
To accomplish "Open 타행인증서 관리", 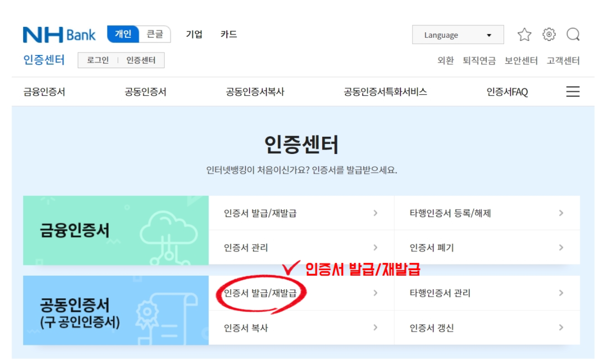I will point(487,293).
